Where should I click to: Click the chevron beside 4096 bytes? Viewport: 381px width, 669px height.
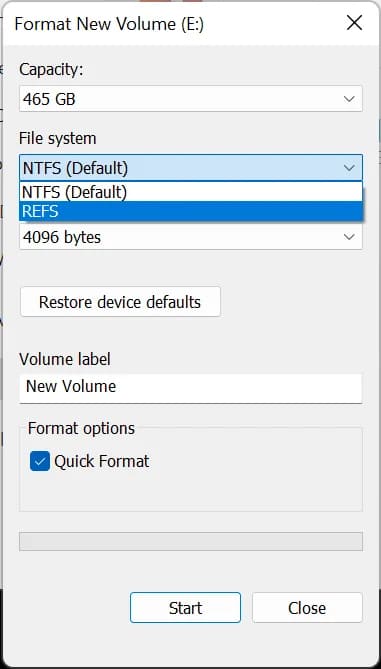point(349,237)
